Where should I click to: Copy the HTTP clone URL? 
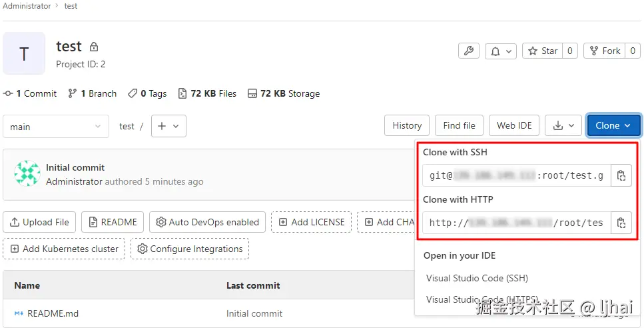(621, 223)
